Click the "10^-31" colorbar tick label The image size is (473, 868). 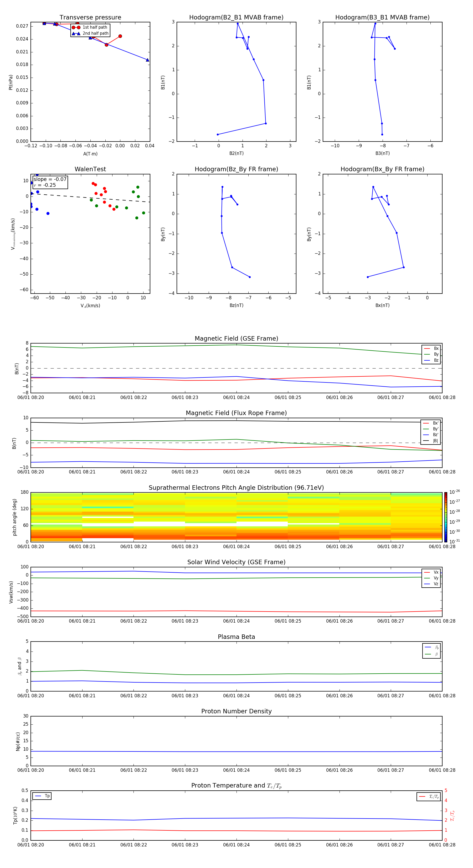coord(455,542)
